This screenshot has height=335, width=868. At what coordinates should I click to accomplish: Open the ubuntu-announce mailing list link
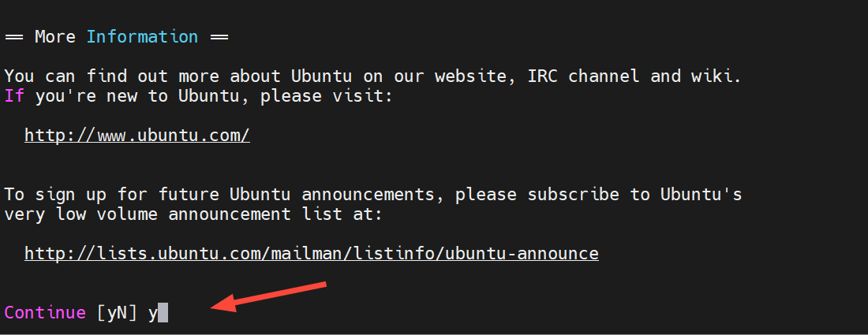(x=312, y=253)
